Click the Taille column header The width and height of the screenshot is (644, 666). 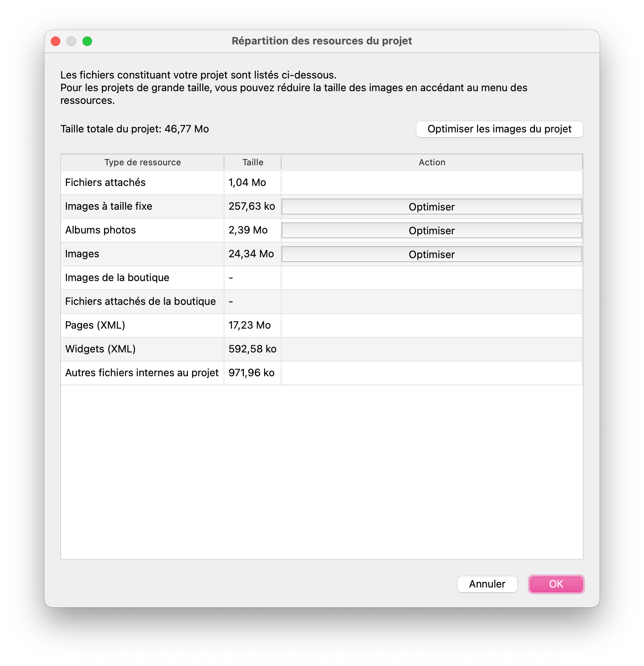point(253,163)
